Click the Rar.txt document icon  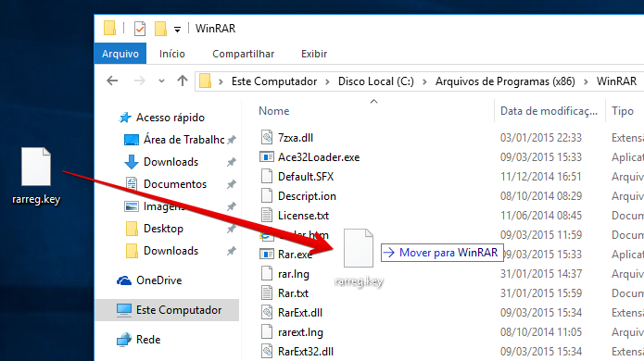pyautogui.click(x=267, y=293)
